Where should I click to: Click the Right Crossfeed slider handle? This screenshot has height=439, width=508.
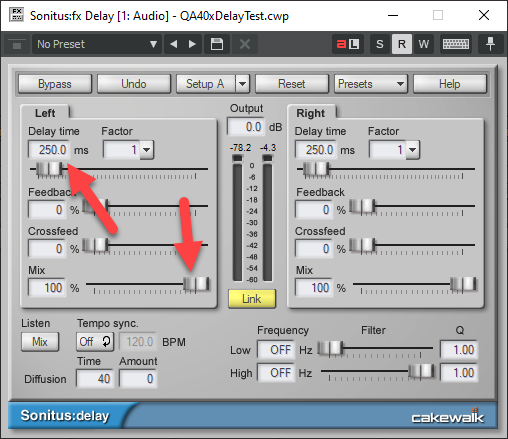362,245
